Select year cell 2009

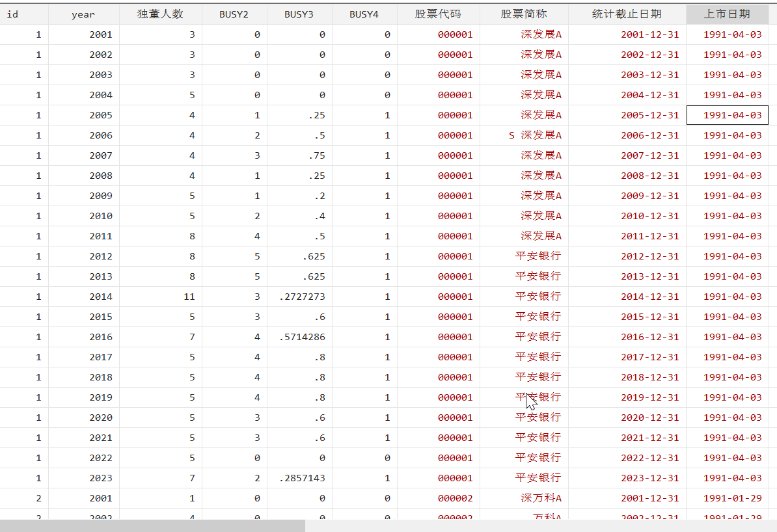pos(84,196)
